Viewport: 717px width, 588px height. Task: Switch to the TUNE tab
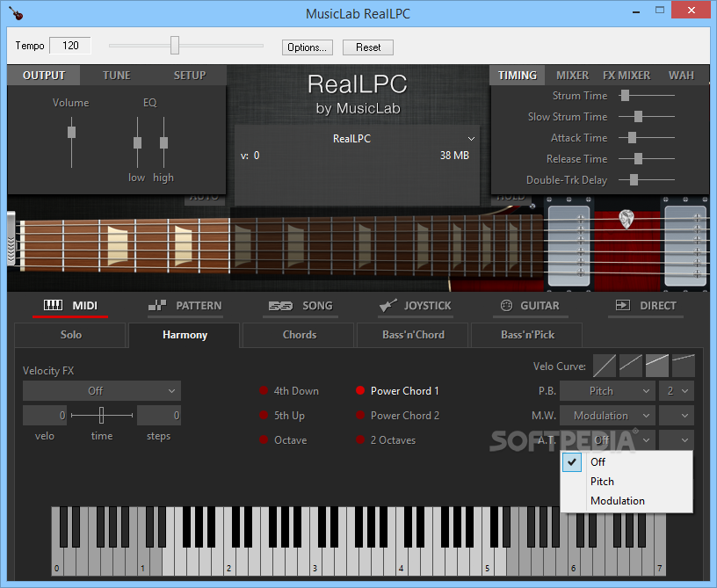coord(117,76)
